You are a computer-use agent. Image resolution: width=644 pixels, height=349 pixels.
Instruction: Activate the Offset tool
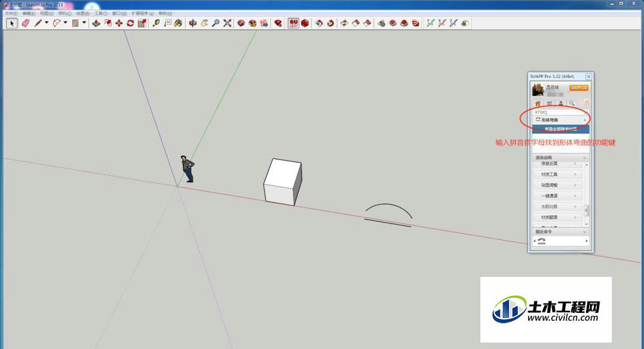[108, 23]
